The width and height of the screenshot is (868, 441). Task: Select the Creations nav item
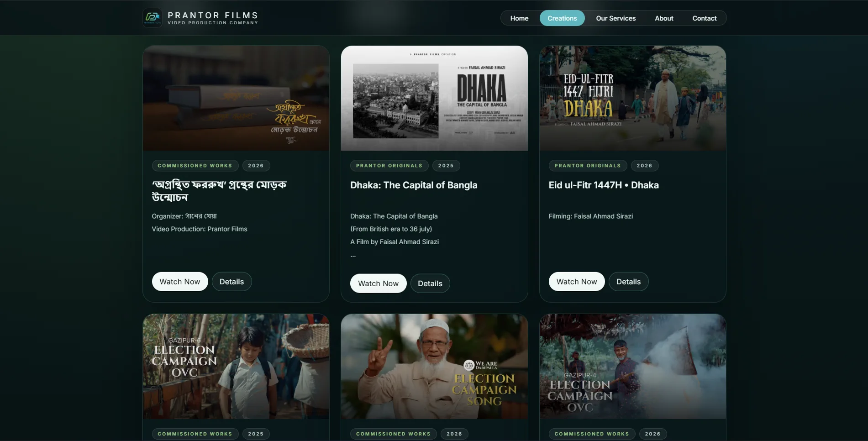(562, 18)
